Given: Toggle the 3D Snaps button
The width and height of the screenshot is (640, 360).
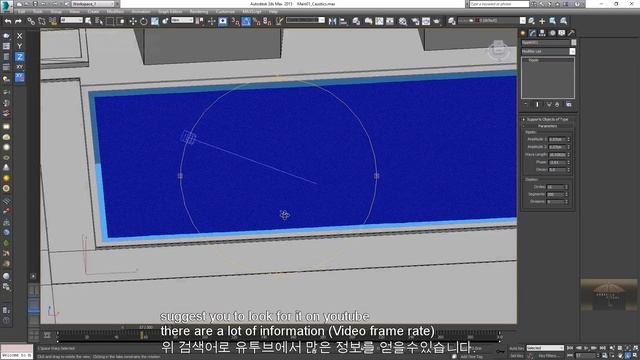Looking at the screenshot, I should click(235, 21).
